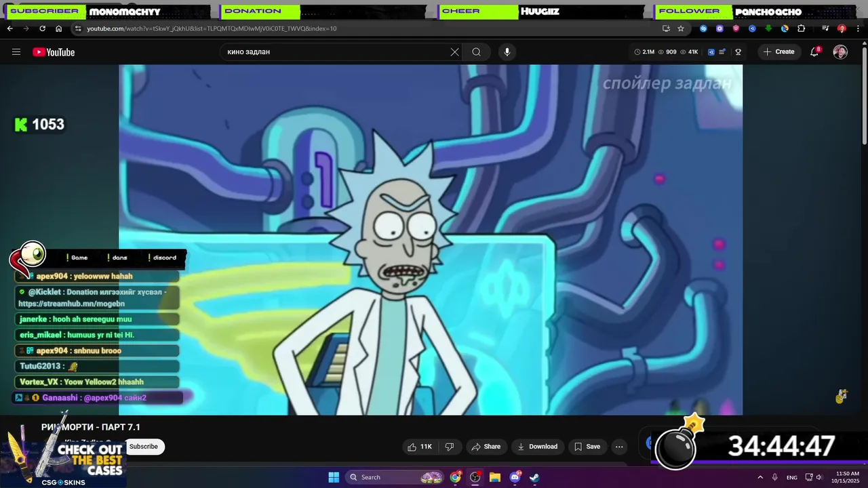
Task: Open Steam from the taskbar
Action: [534, 477]
